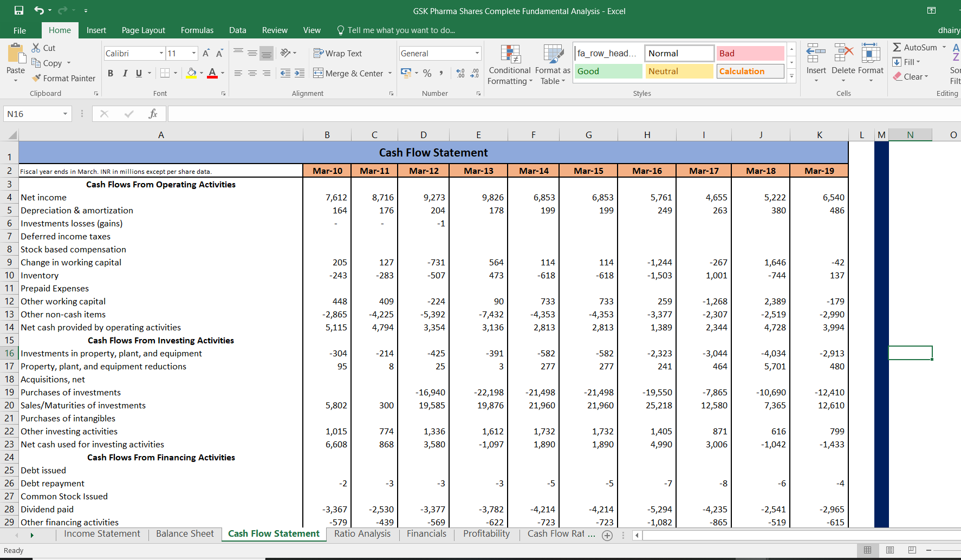Open Conditional Formatting menu

click(x=510, y=65)
